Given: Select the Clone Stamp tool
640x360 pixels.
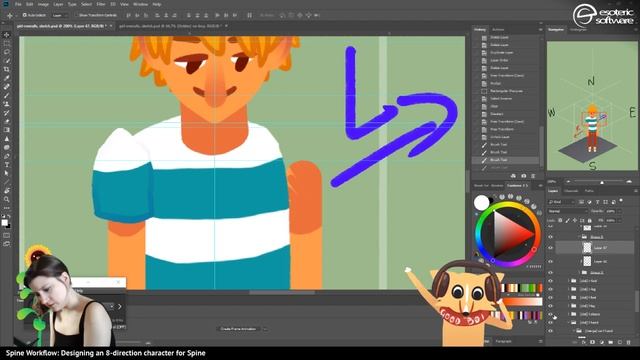Looking at the screenshot, I should point(7,104).
